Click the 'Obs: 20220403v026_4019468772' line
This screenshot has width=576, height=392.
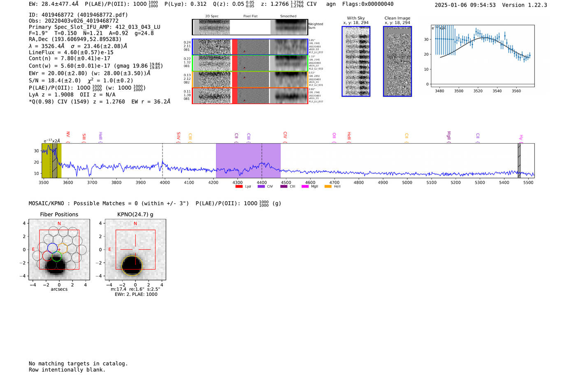coord(74,21)
